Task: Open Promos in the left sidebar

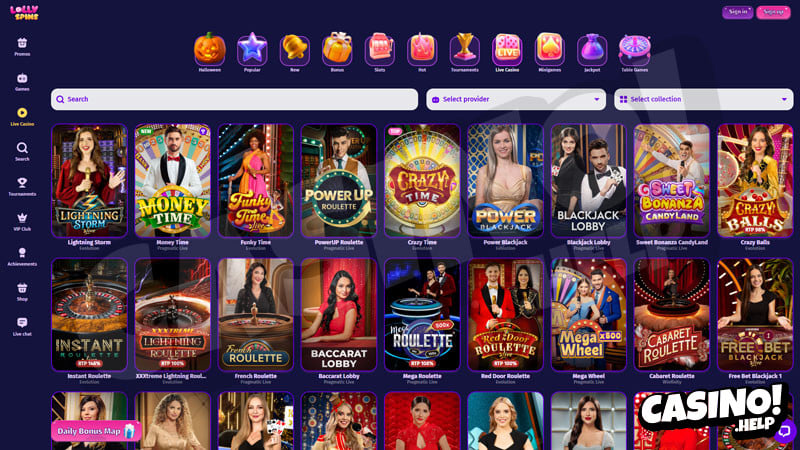Action: pos(22,46)
